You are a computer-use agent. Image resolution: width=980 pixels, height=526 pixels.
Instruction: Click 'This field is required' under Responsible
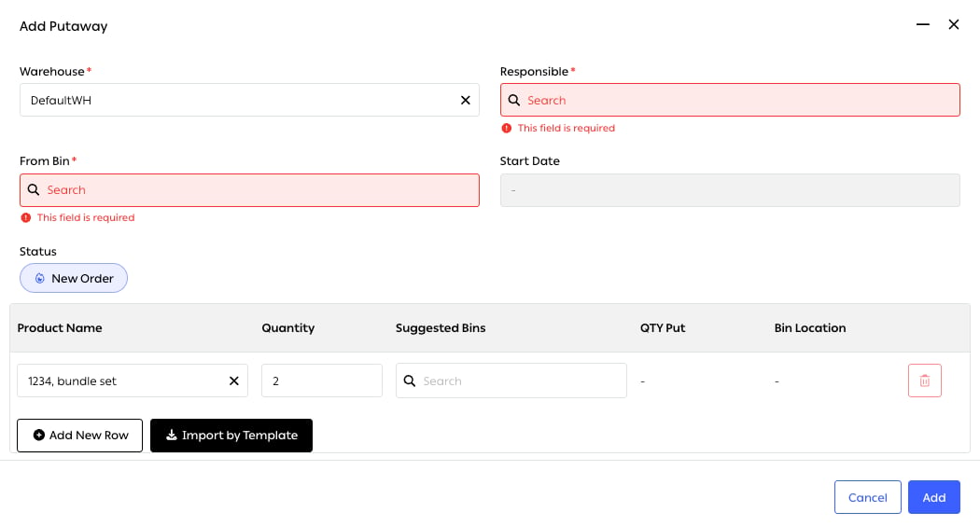567,128
